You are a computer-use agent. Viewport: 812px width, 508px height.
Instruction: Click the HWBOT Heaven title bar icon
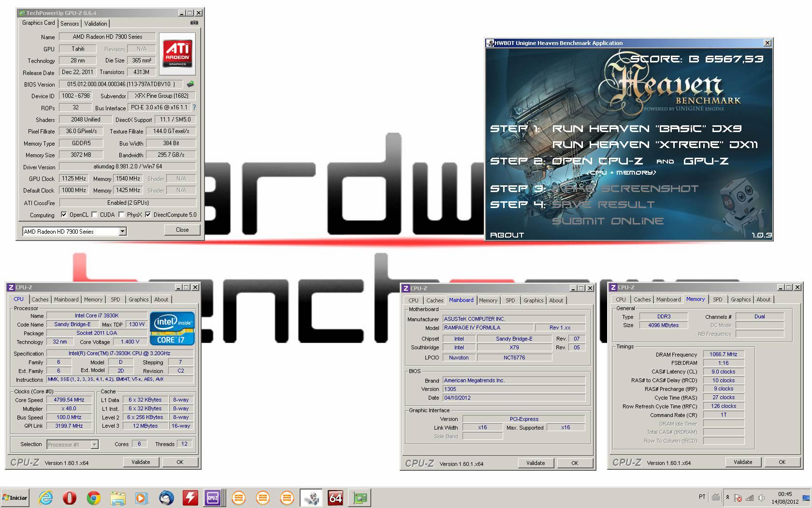point(490,43)
